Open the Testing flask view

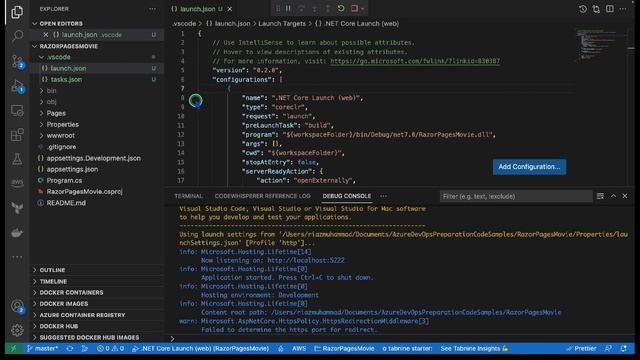point(17,159)
